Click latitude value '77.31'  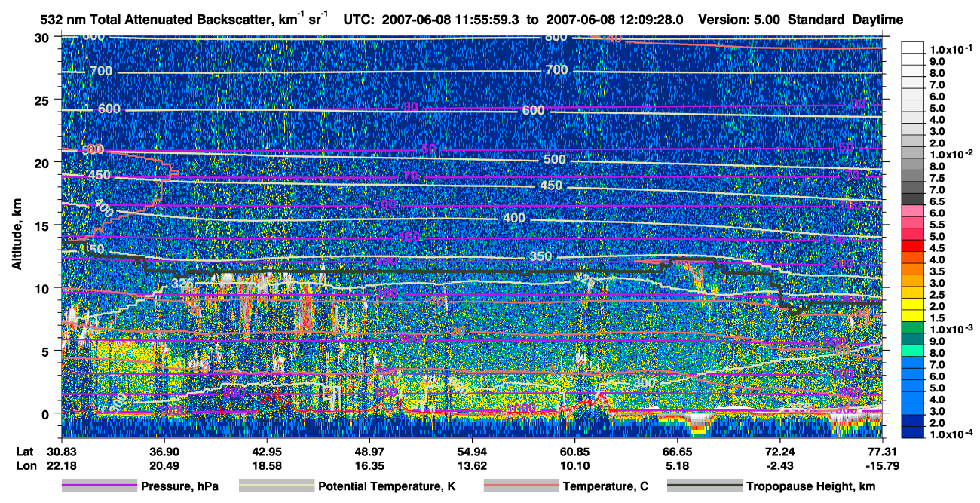[x=882, y=450]
